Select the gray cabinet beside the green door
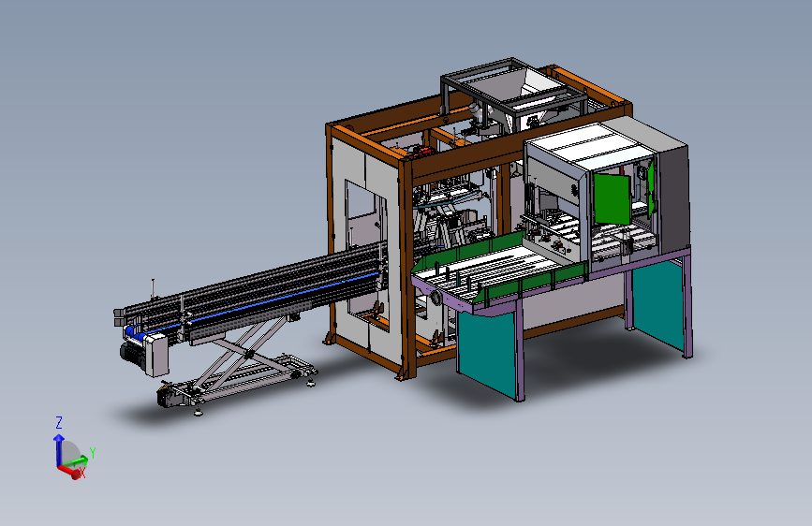Screen dimensions: 812x526 pyautogui.click(x=673, y=199)
